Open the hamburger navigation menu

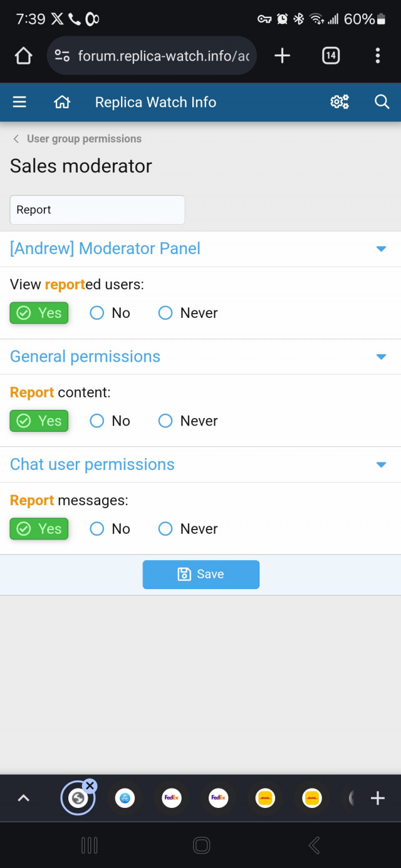[x=19, y=102]
